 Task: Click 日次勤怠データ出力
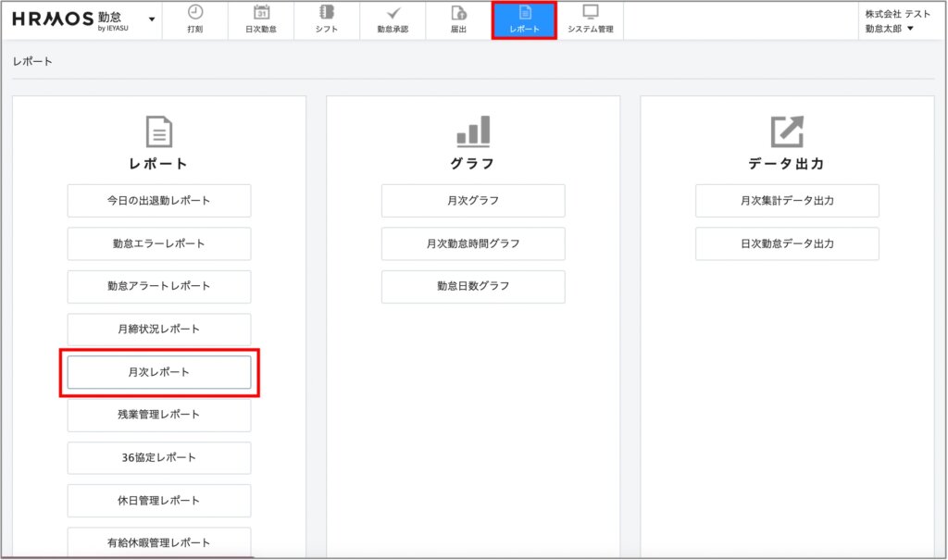coord(787,243)
